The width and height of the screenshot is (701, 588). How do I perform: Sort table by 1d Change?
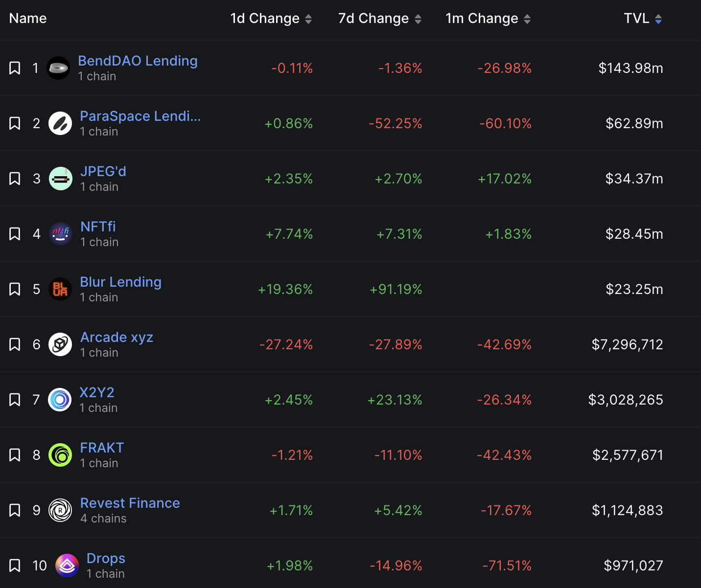point(271,19)
